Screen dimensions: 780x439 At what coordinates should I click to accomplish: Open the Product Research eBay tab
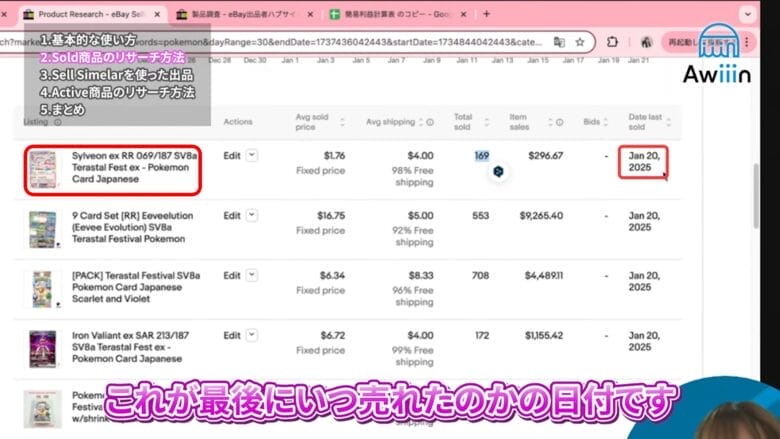92,14
